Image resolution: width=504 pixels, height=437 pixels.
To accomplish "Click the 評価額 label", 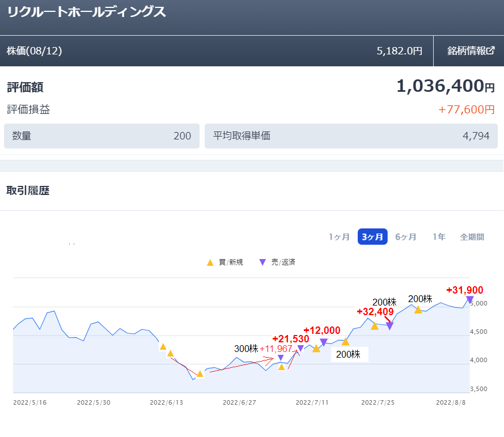I will [x=25, y=87].
